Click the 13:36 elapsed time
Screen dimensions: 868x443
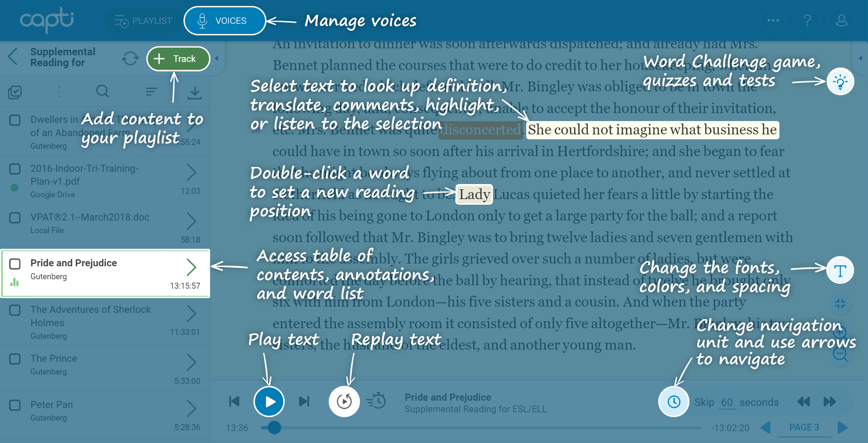point(237,428)
